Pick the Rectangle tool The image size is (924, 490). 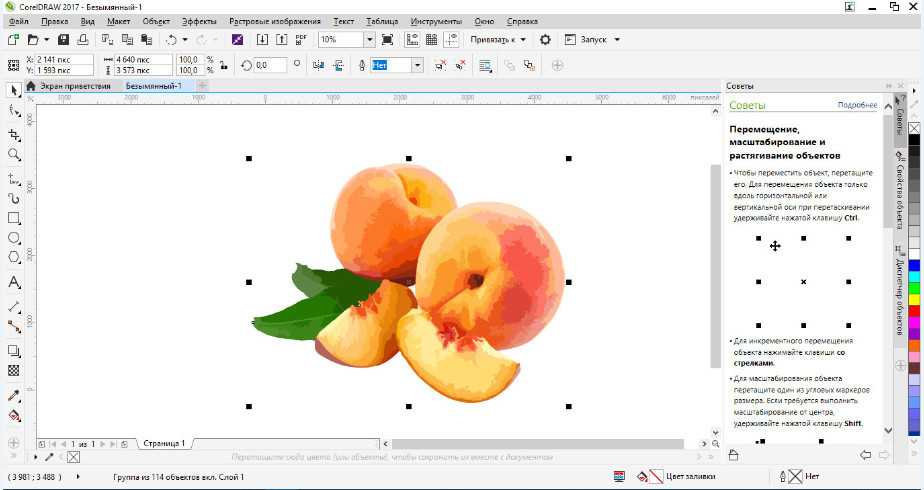point(14,217)
